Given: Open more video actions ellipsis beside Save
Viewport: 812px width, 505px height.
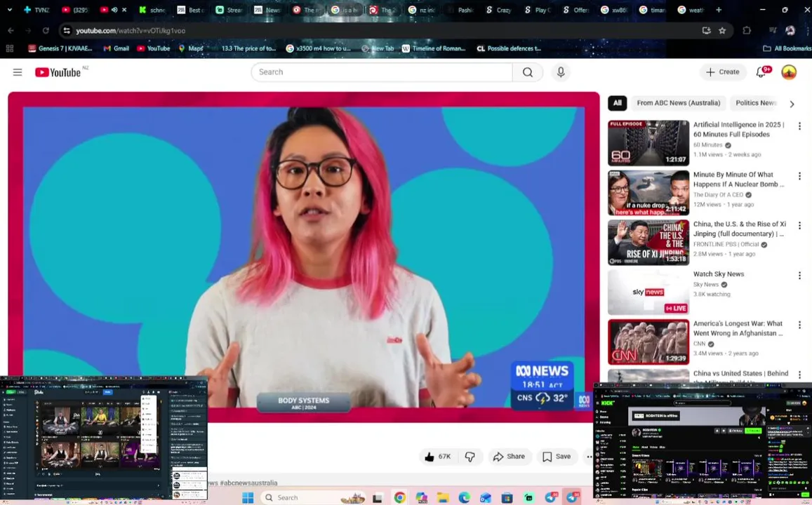Looking at the screenshot, I should (x=589, y=457).
